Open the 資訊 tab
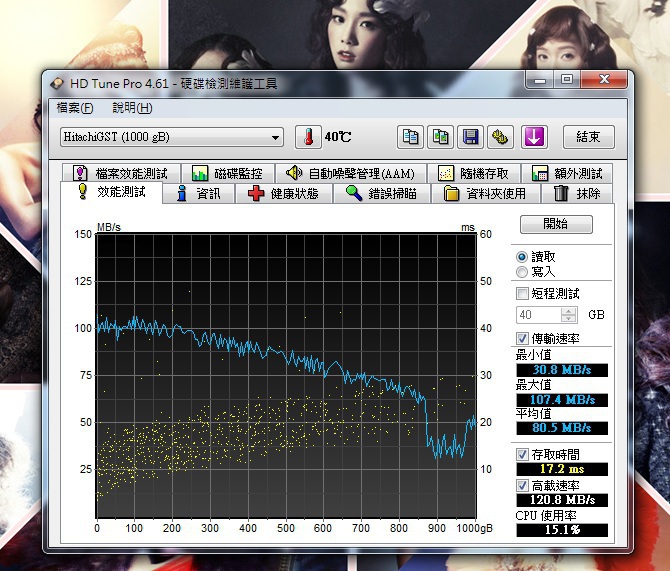 [199, 194]
